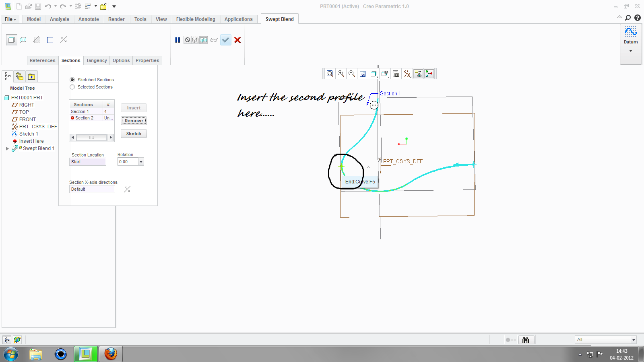
Task: Click the Layers tree icon above Model Tree
Action: (19, 76)
